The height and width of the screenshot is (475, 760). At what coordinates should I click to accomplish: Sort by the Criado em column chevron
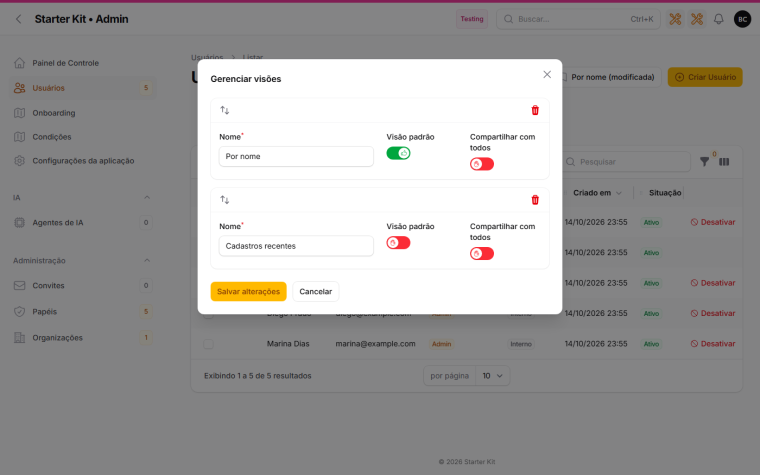pos(619,193)
